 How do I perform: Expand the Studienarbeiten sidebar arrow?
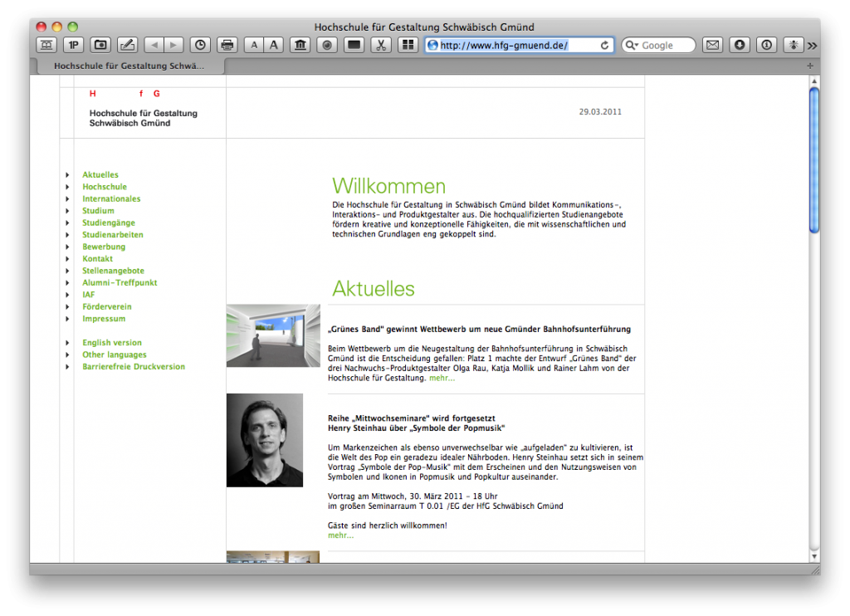tap(67, 235)
